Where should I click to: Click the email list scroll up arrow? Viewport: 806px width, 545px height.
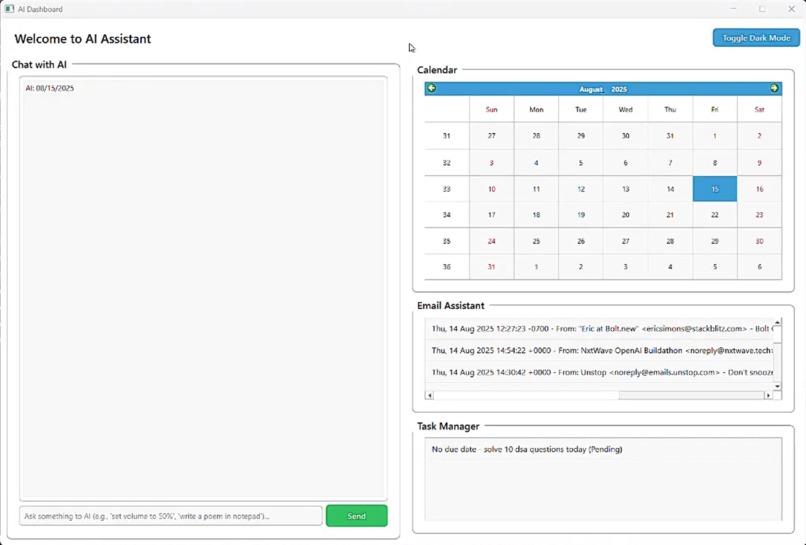[777, 322]
